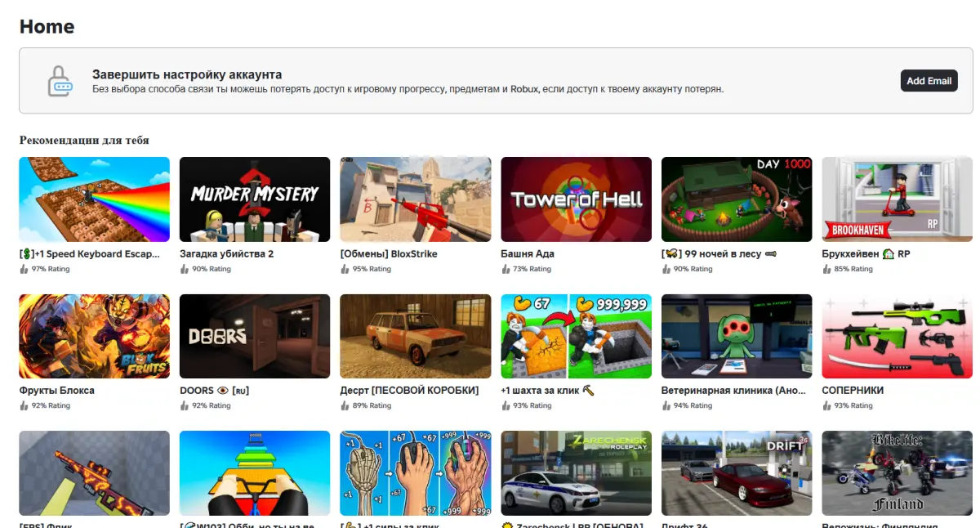Click thumbs-up icon under [Обмены] BloxStrike
980x528 pixels.
345,269
